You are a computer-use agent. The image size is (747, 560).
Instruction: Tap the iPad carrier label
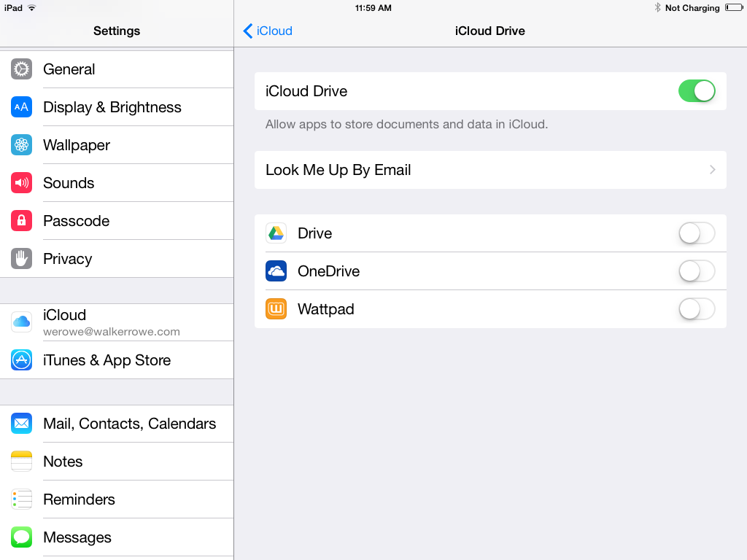13,7
